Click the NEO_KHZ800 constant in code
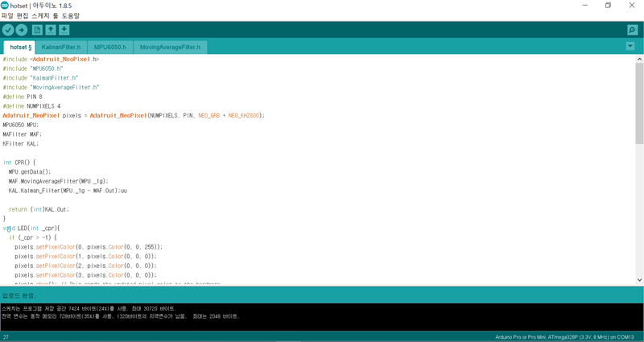 [244, 116]
